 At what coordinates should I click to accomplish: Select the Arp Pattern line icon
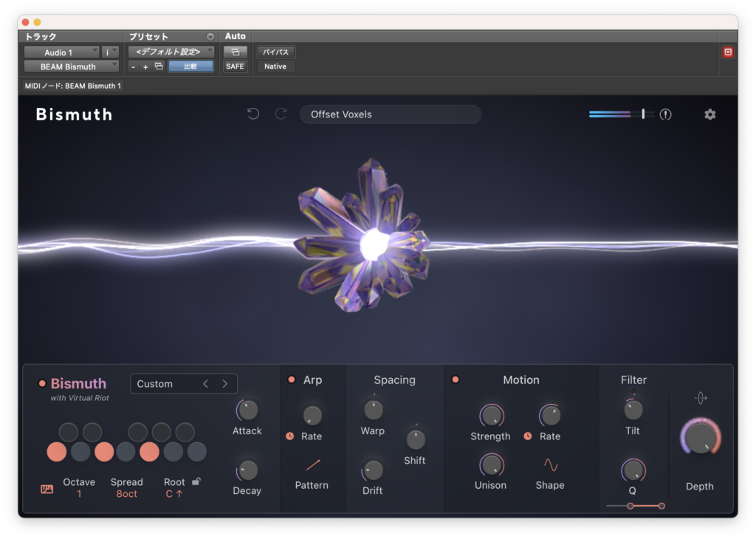(313, 465)
